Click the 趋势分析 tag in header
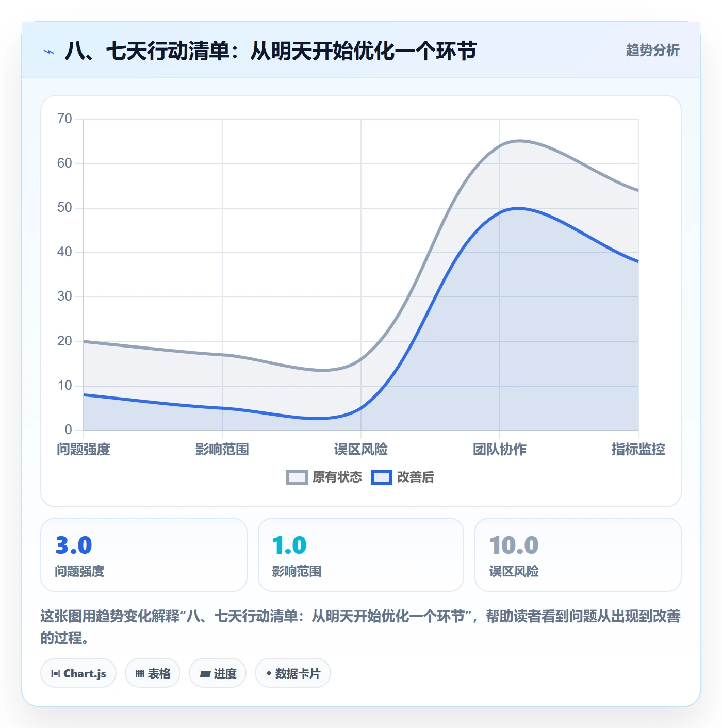The image size is (722, 728). click(652, 50)
